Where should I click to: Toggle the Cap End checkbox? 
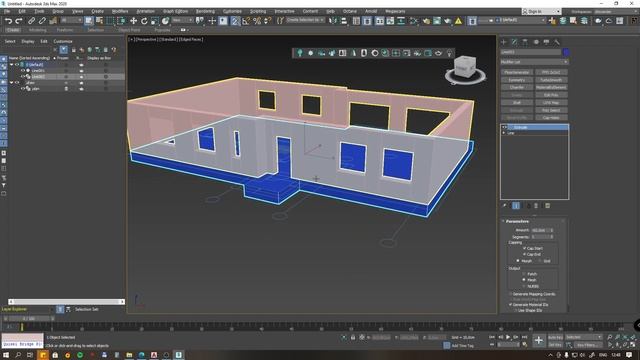524,254
